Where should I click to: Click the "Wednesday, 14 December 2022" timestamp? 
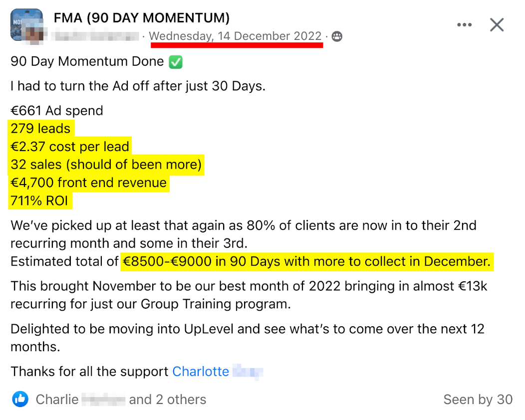click(235, 36)
